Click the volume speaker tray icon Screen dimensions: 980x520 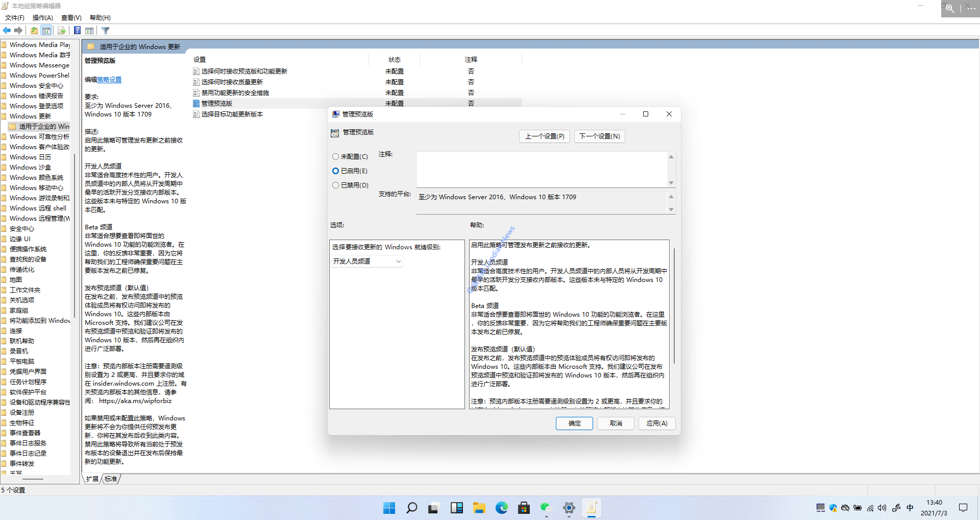tap(882, 508)
